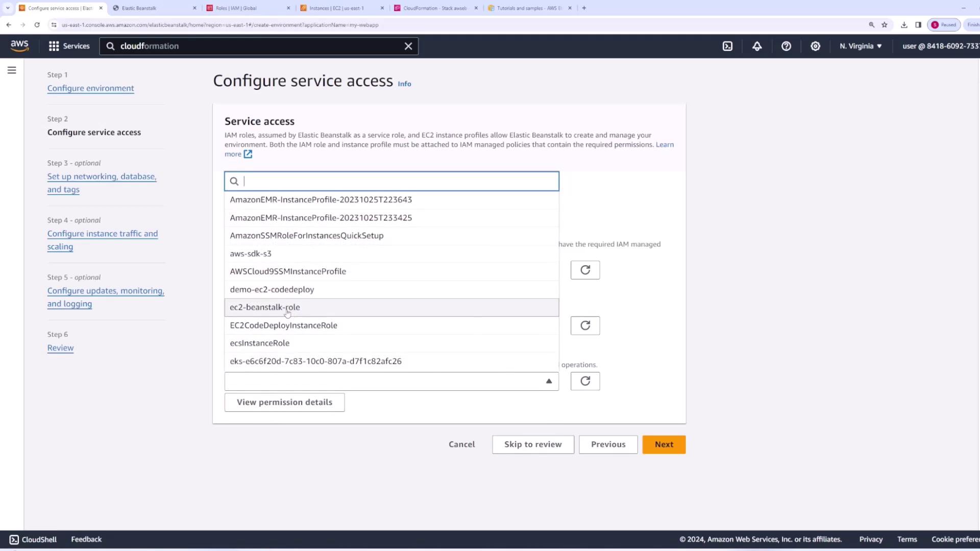This screenshot has height=551, width=980.
Task: Switch to the CloudFormation Stack browser tab
Action: tap(434, 8)
